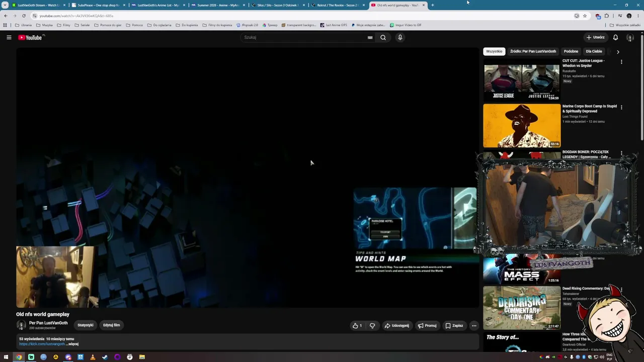Switch to the Summer 2026 Anime tab

[x=218, y=5]
